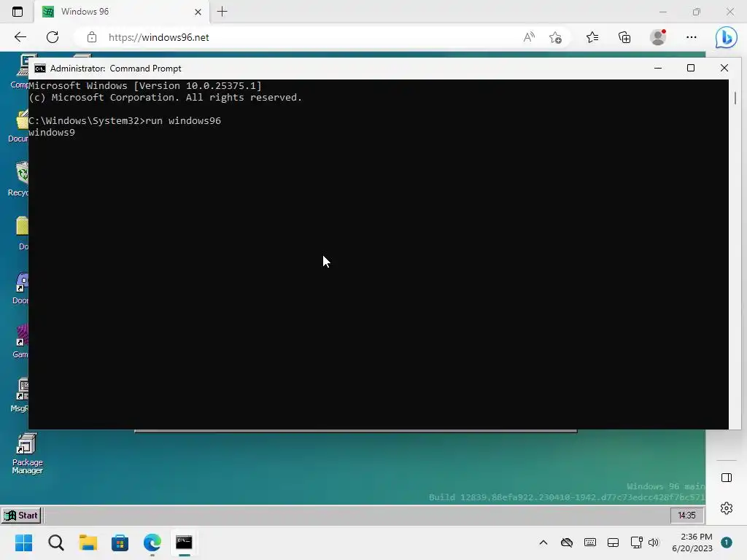Open the Package Manager desktop icon
The width and height of the screenshot is (747, 560).
(27, 454)
